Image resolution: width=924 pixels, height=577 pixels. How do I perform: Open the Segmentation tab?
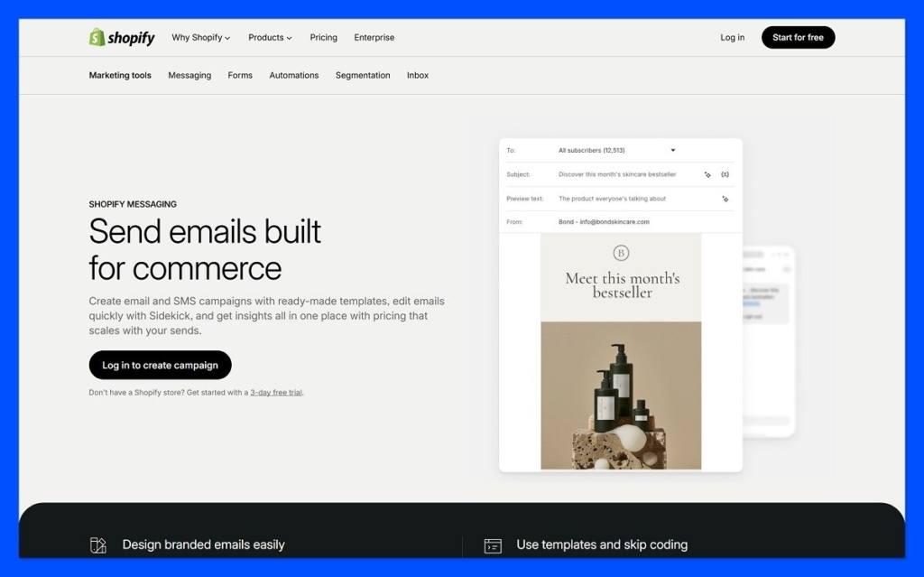click(x=363, y=75)
